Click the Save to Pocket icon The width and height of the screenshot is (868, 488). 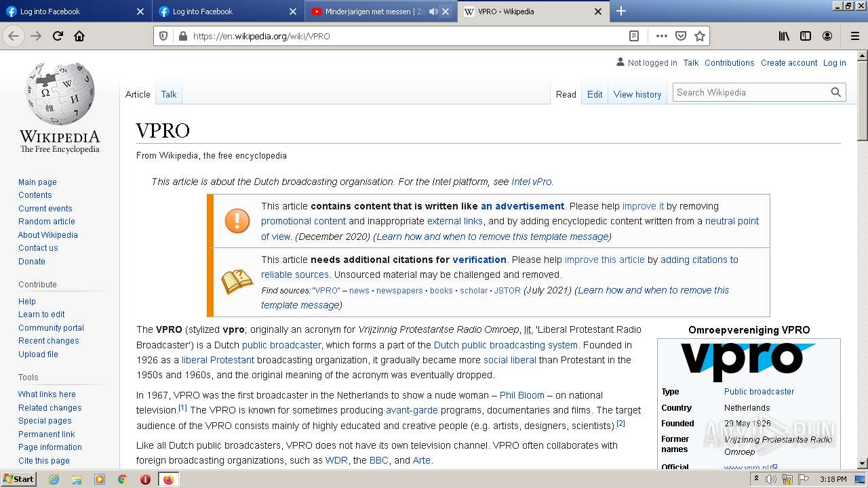click(x=681, y=36)
